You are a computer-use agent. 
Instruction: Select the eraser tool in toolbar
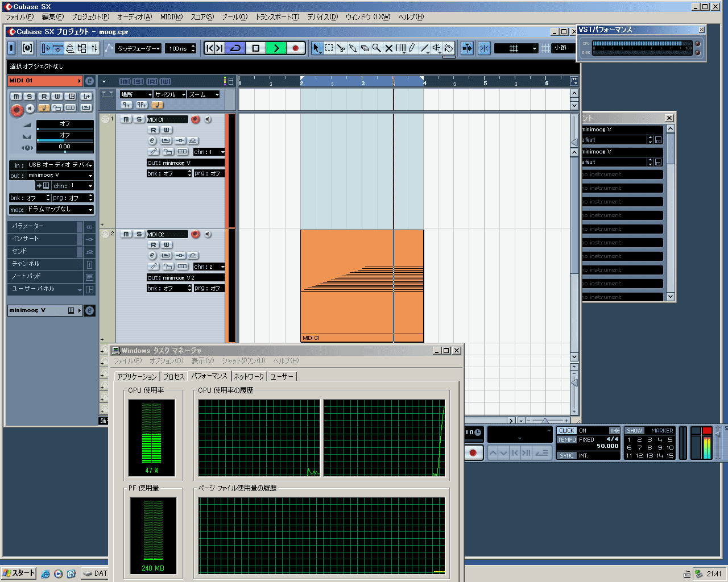coord(365,48)
